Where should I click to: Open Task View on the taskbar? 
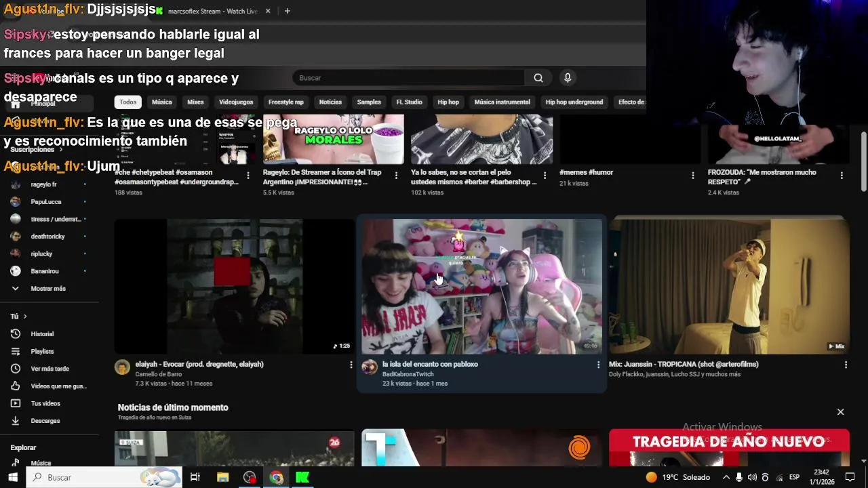pos(195,477)
